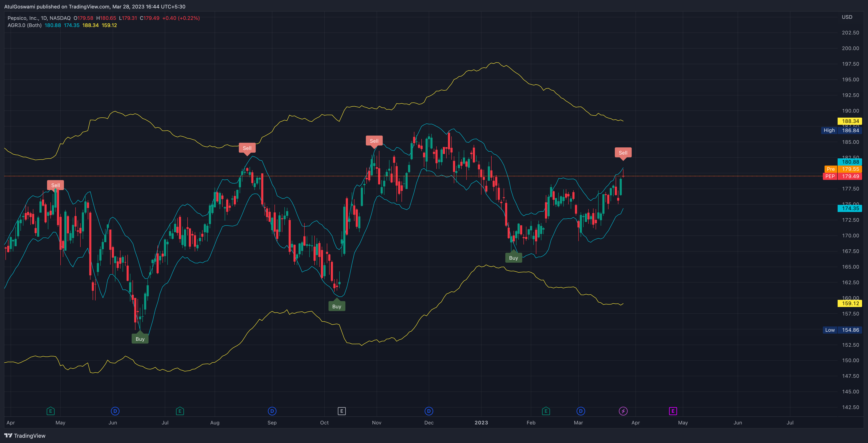Viewport: 868px width, 443px height.
Task: Click the 142.50 value on price axis
Action: point(850,407)
